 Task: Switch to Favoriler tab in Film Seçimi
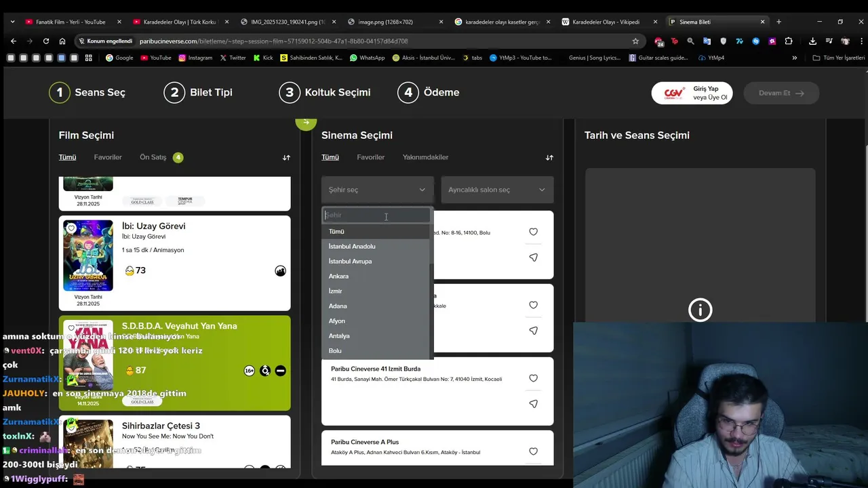pos(108,157)
